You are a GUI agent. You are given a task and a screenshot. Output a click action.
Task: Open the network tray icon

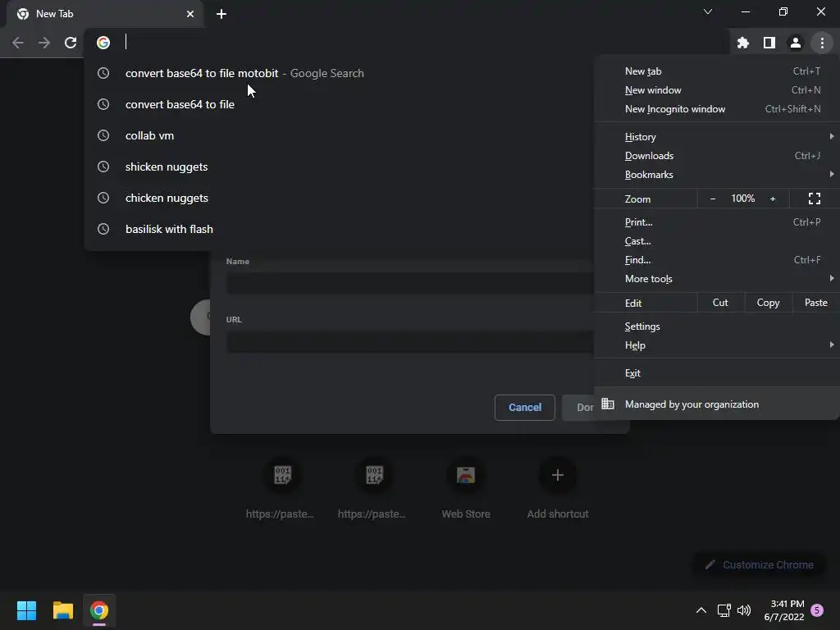pyautogui.click(x=724, y=610)
